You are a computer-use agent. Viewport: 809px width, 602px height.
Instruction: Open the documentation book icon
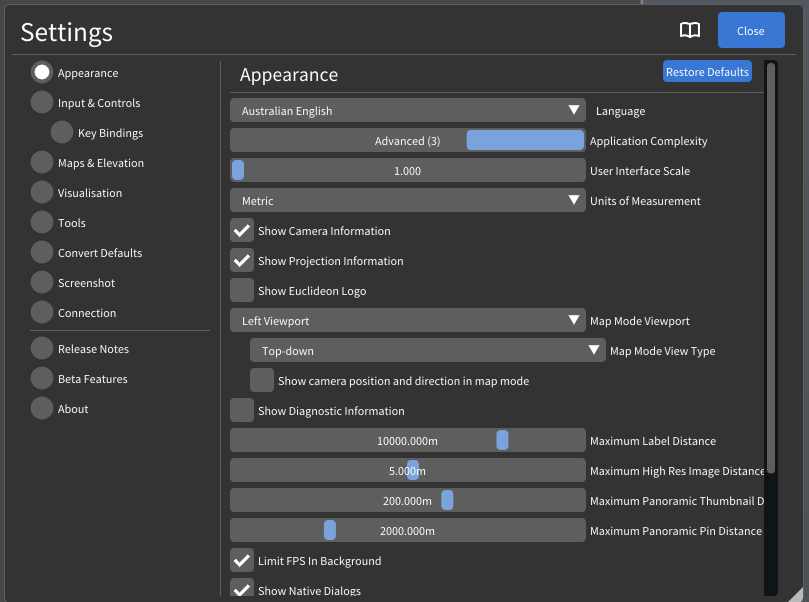[x=689, y=30]
